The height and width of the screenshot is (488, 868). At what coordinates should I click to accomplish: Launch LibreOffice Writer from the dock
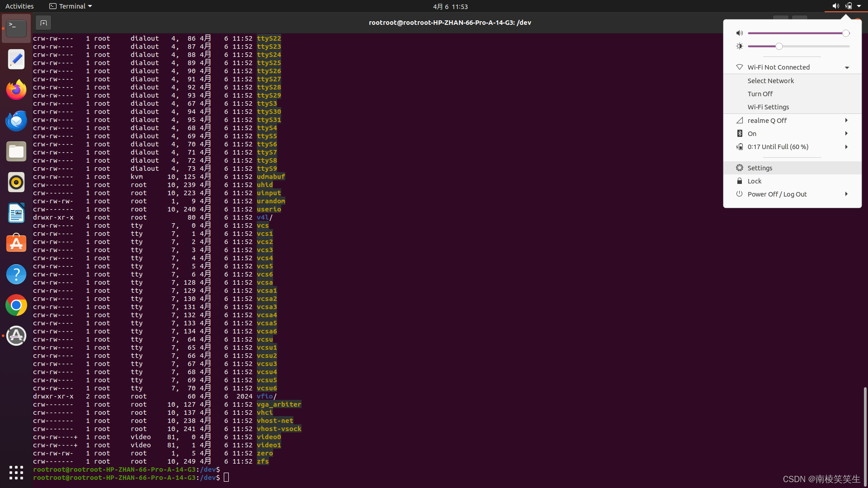pyautogui.click(x=16, y=213)
